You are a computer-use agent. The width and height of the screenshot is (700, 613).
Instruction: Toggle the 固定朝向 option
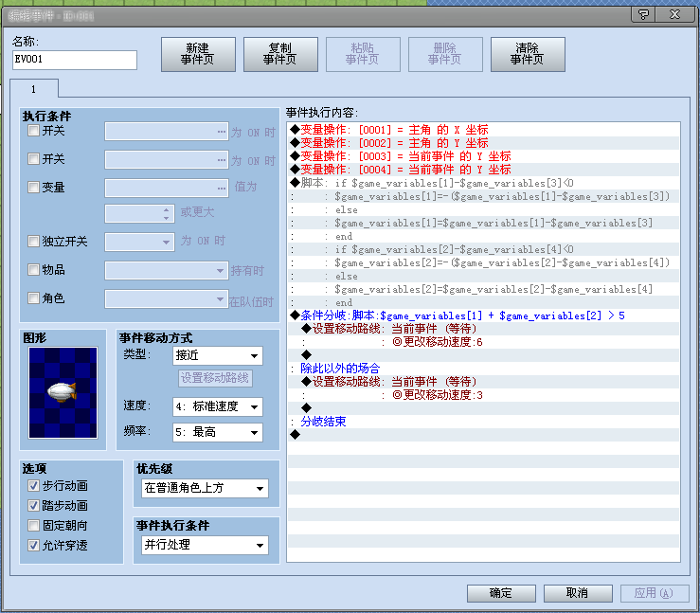pyautogui.click(x=33, y=525)
